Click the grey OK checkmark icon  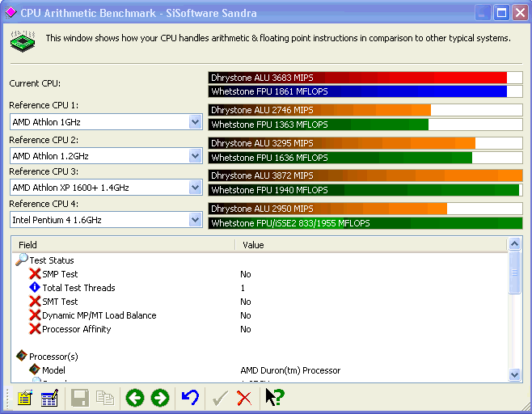tap(220, 398)
